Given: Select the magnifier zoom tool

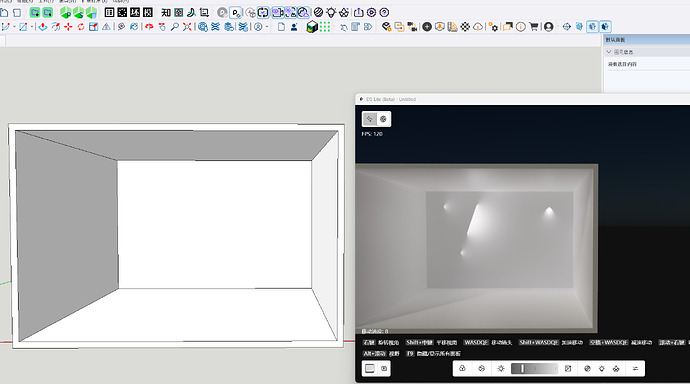Looking at the screenshot, I should (x=175, y=27).
